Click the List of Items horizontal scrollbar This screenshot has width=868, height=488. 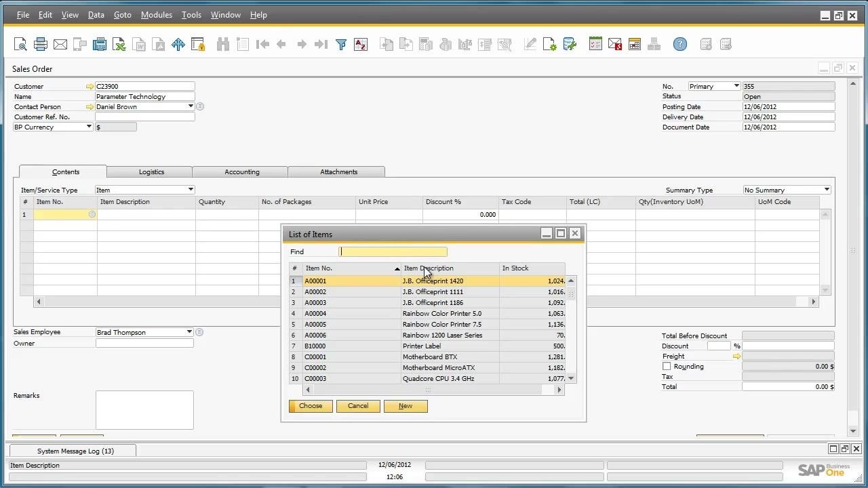tap(433, 390)
